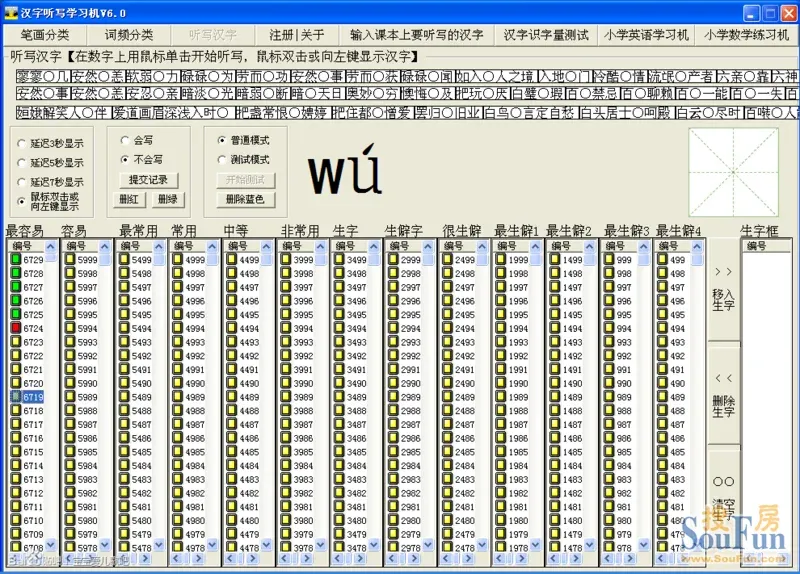The width and height of the screenshot is (800, 574).
Task: Click the green icon for item 6729
Action: pos(16,260)
